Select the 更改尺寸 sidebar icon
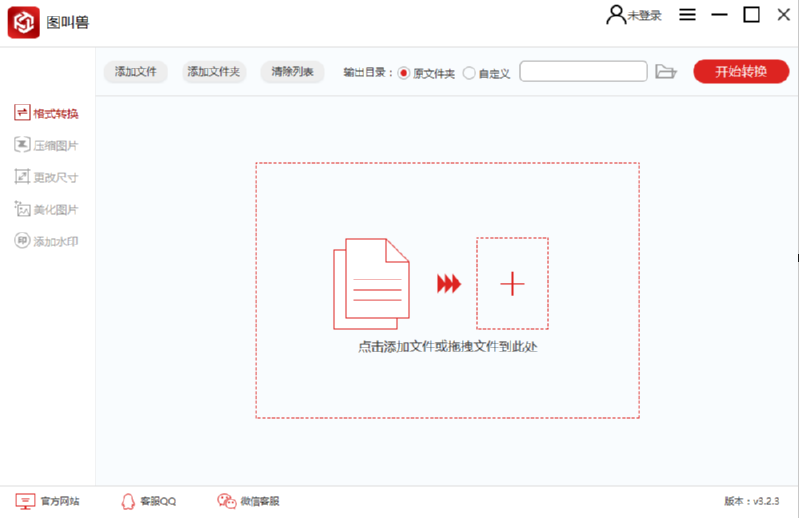799x518 pixels. coord(22,177)
